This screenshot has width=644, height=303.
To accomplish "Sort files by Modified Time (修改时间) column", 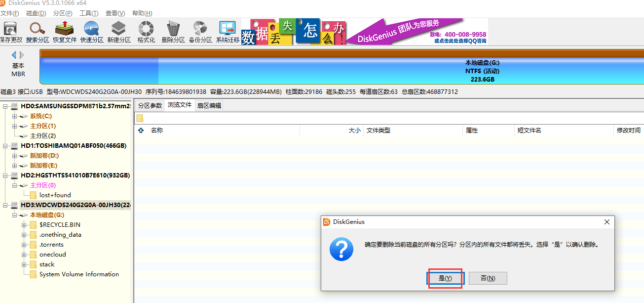I will pos(628,130).
